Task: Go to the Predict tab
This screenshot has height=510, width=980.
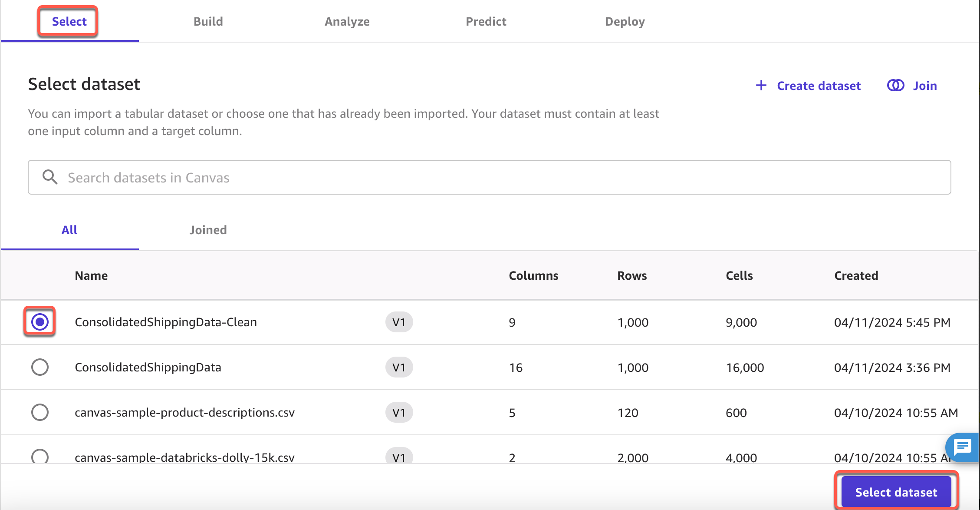Action: [x=486, y=21]
